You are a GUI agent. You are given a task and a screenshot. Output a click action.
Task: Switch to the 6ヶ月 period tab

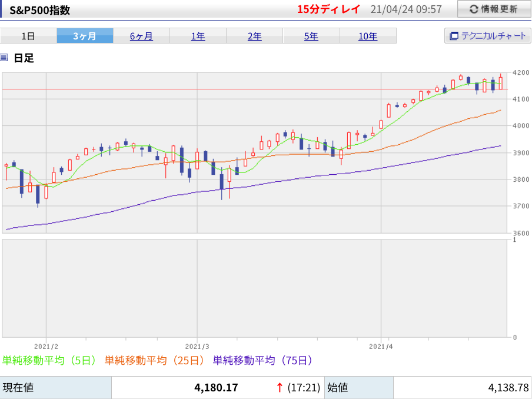(x=141, y=36)
